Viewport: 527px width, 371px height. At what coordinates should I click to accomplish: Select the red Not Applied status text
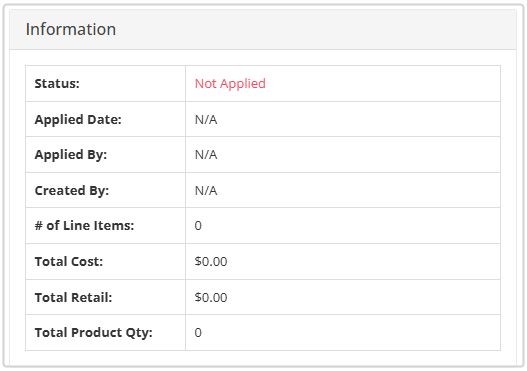230,84
